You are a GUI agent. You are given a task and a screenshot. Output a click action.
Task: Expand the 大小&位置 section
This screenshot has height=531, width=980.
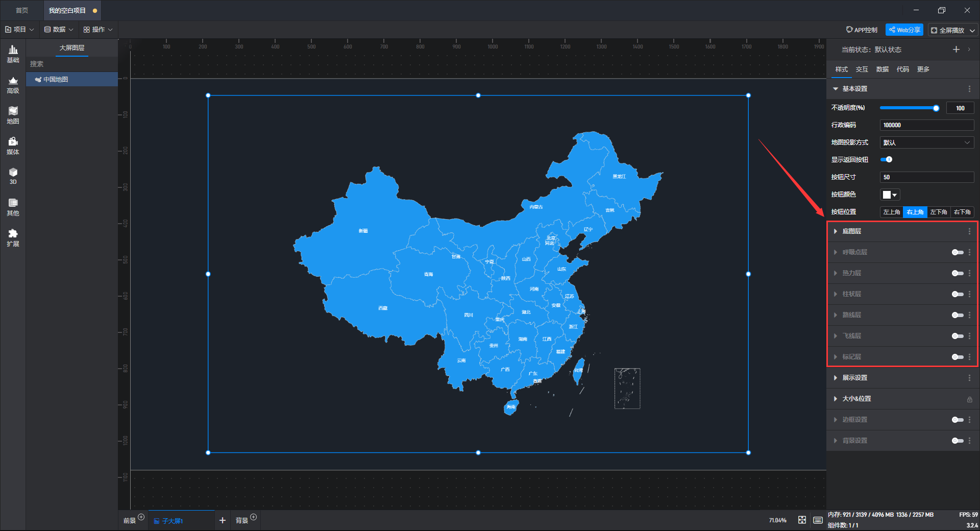pyautogui.click(x=836, y=399)
